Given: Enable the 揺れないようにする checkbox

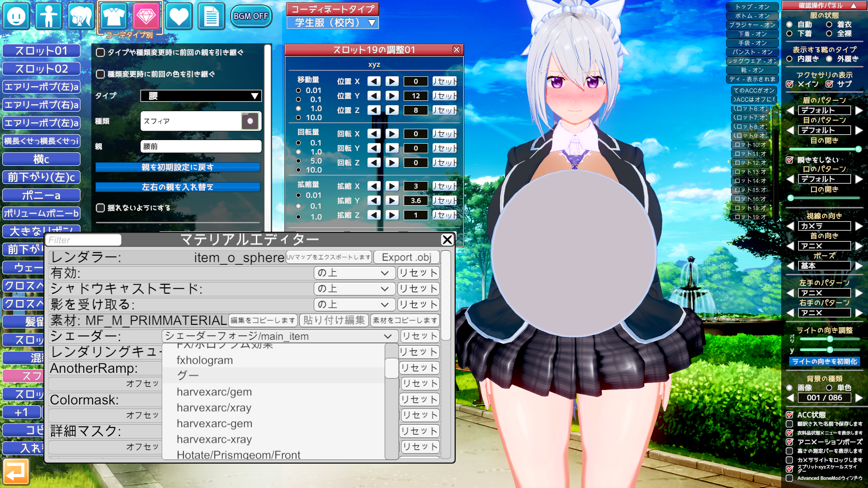Looking at the screenshot, I should pos(100,208).
